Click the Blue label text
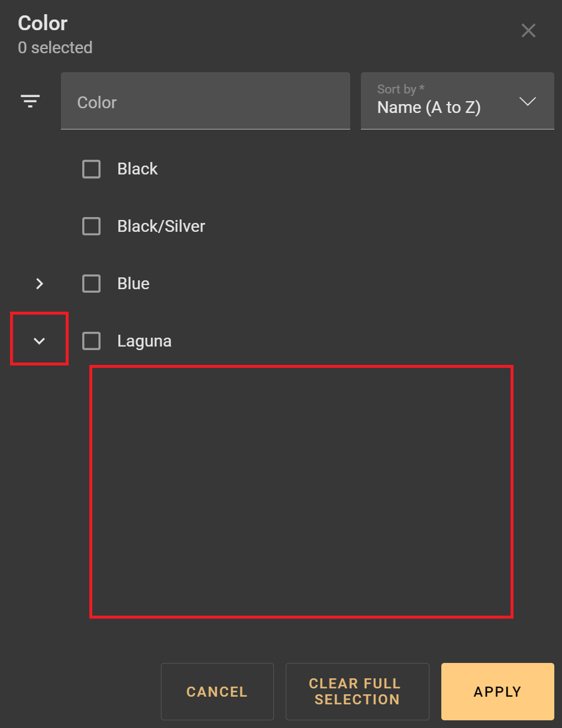Viewport: 562px width, 728px height. [134, 284]
